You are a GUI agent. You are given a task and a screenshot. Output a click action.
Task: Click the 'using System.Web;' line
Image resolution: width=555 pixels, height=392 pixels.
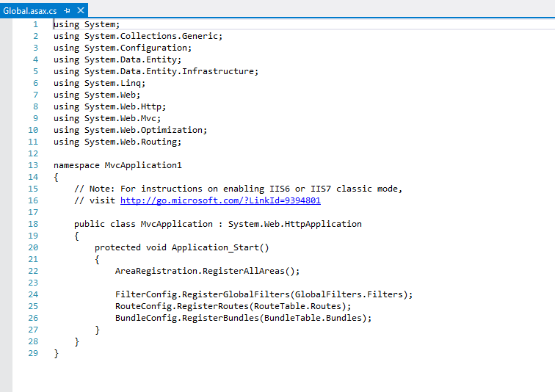97,95
